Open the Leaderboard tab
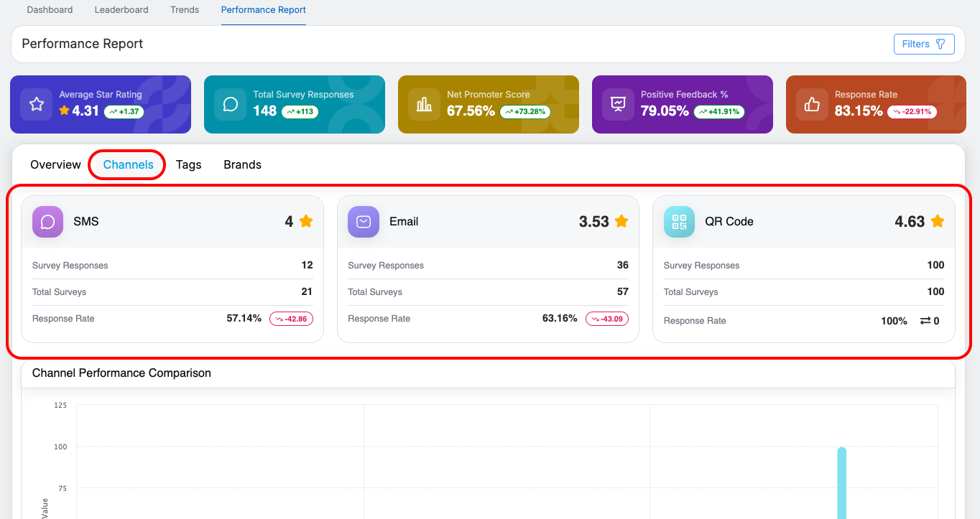Viewport: 980px width, 519px height. [121, 10]
